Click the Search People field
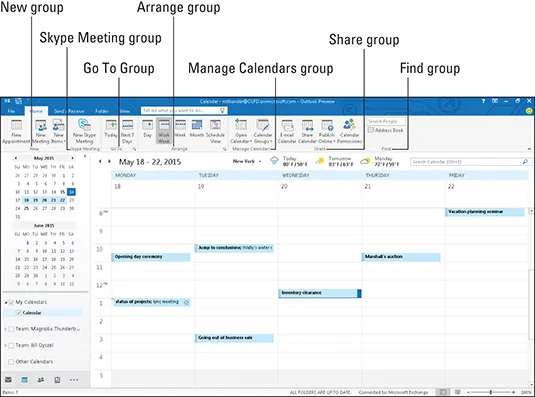Image resolution: width=535 pixels, height=397 pixels. pos(386,121)
